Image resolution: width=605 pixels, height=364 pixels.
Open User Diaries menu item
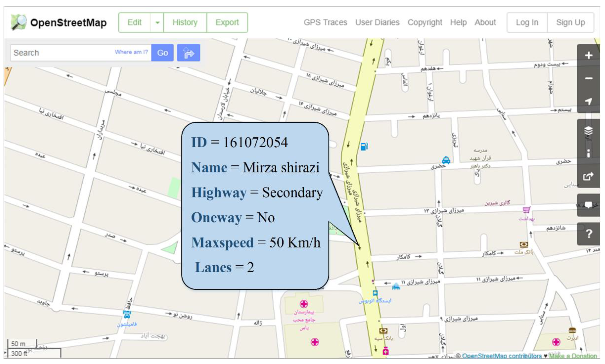coord(377,22)
